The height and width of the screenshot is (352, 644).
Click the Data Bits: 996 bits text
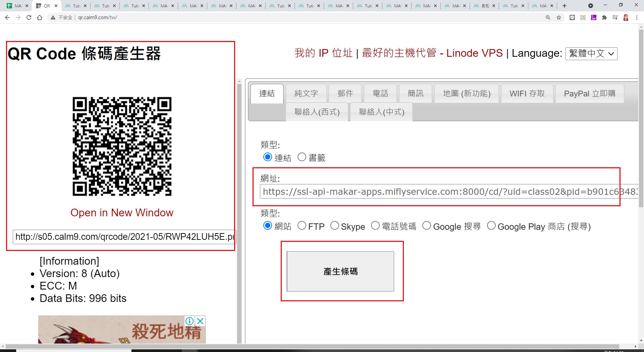[x=83, y=298]
